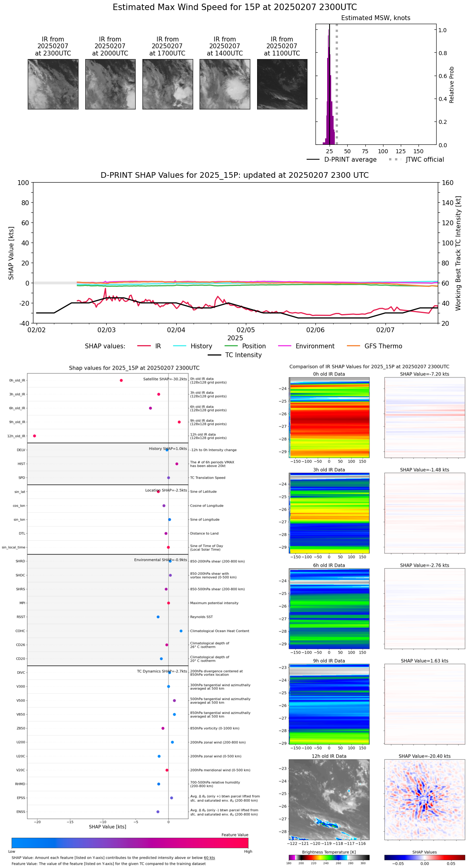Select the black TC Intensity legend line
The height and width of the screenshot is (868, 470).
[x=214, y=355]
